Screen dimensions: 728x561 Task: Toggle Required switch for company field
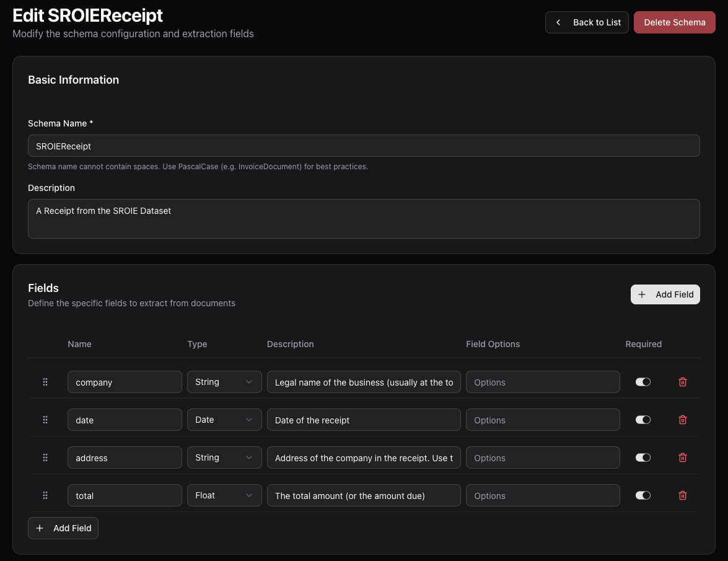pyautogui.click(x=643, y=382)
